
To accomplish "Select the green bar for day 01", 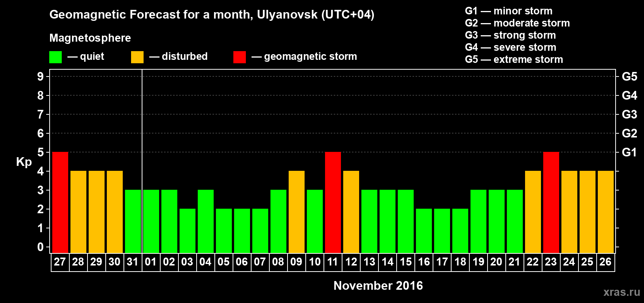I will [151, 222].
